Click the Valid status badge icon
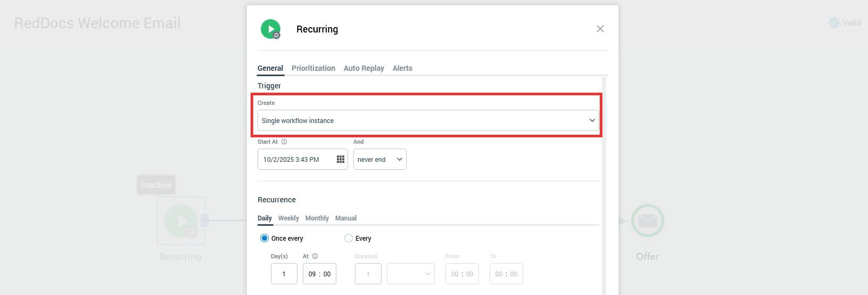Screen dimensions: 868x295 pos(834,22)
